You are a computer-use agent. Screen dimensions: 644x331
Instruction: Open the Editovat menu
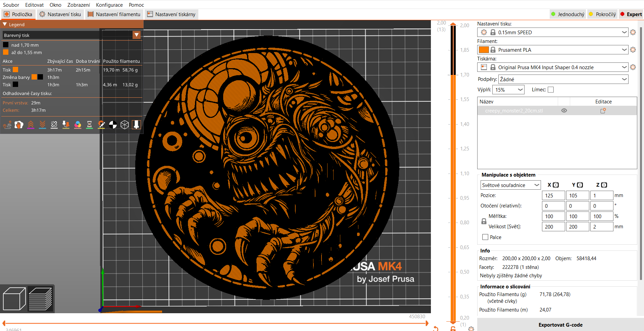pos(34,5)
